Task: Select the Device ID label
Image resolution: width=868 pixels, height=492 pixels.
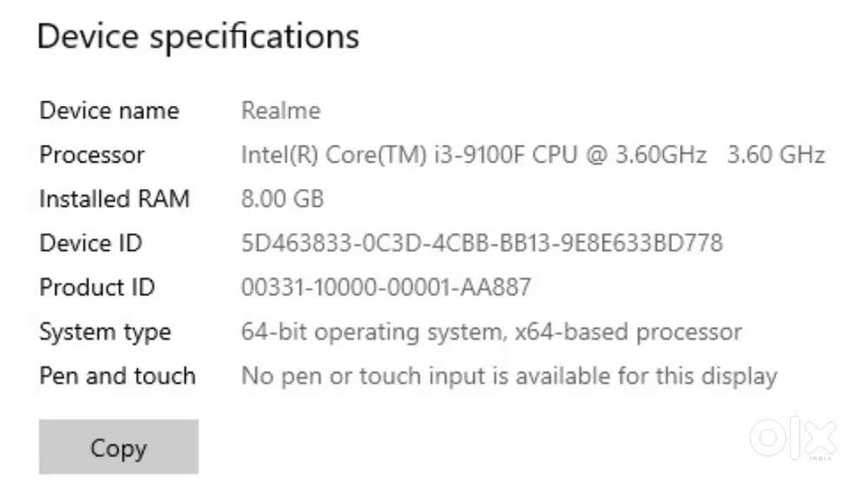Action: pos(90,243)
